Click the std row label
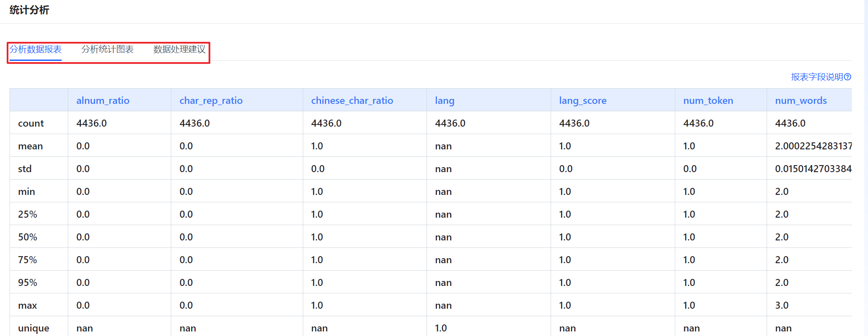 [25, 169]
